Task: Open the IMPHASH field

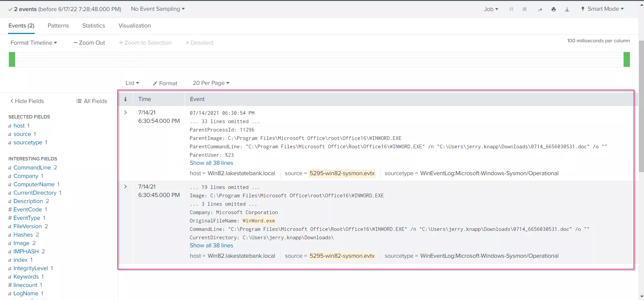Action: pos(26,251)
